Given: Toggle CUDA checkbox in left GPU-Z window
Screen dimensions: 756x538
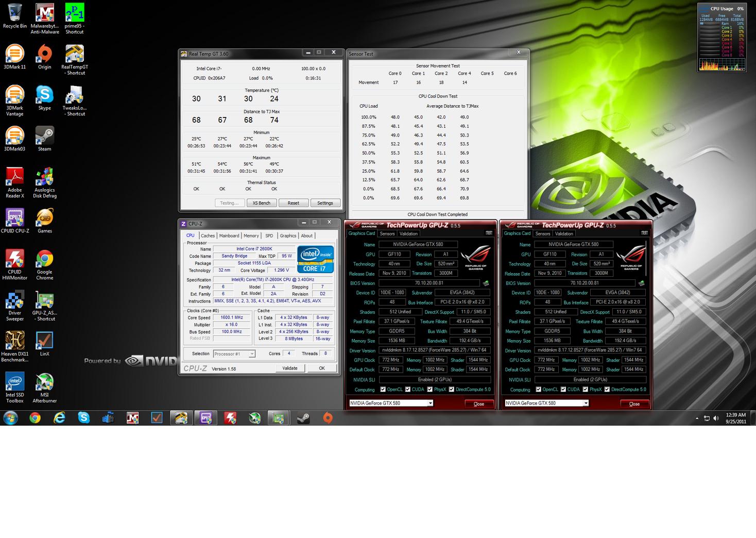Looking at the screenshot, I should tap(407, 389).
